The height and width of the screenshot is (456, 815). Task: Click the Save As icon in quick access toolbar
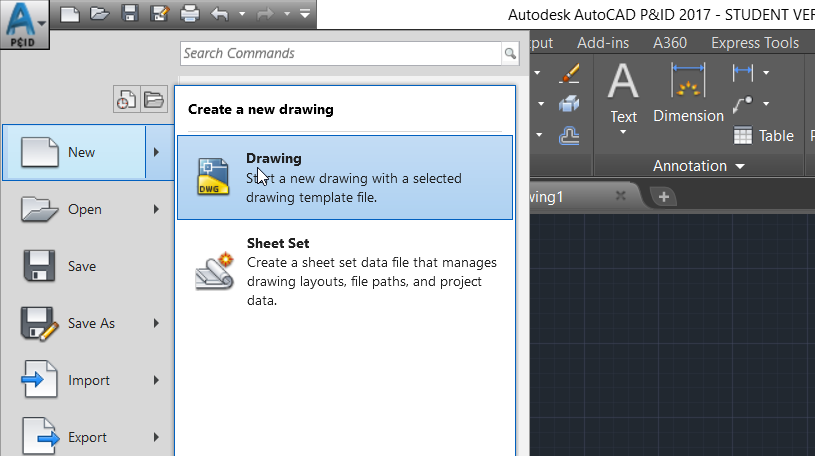(160, 14)
